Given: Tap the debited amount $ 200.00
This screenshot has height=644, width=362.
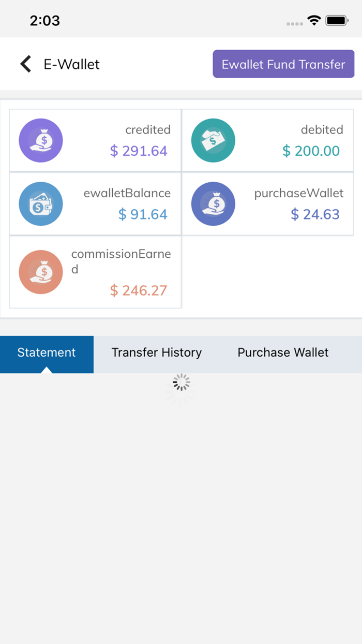Looking at the screenshot, I should (x=311, y=151).
